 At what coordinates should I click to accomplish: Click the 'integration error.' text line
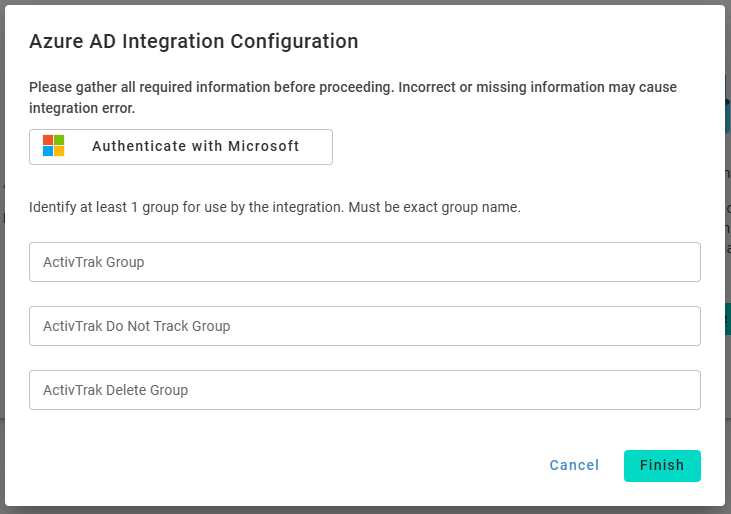point(82,108)
